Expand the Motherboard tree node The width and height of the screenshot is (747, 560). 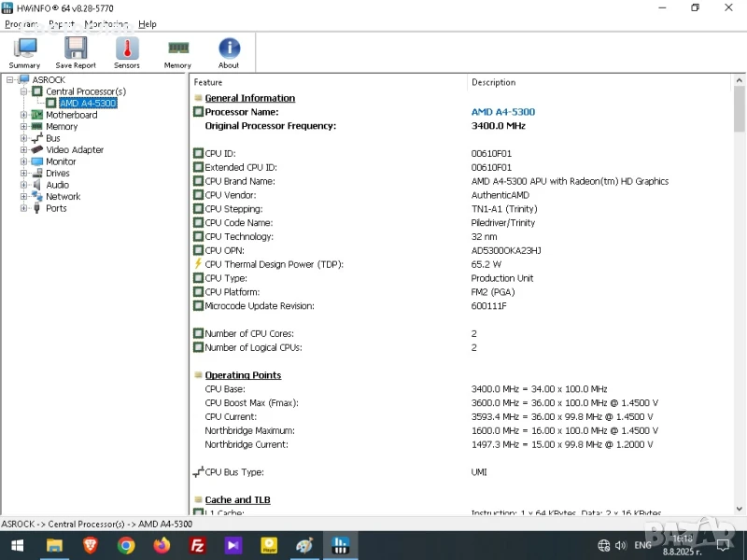pyautogui.click(x=24, y=115)
